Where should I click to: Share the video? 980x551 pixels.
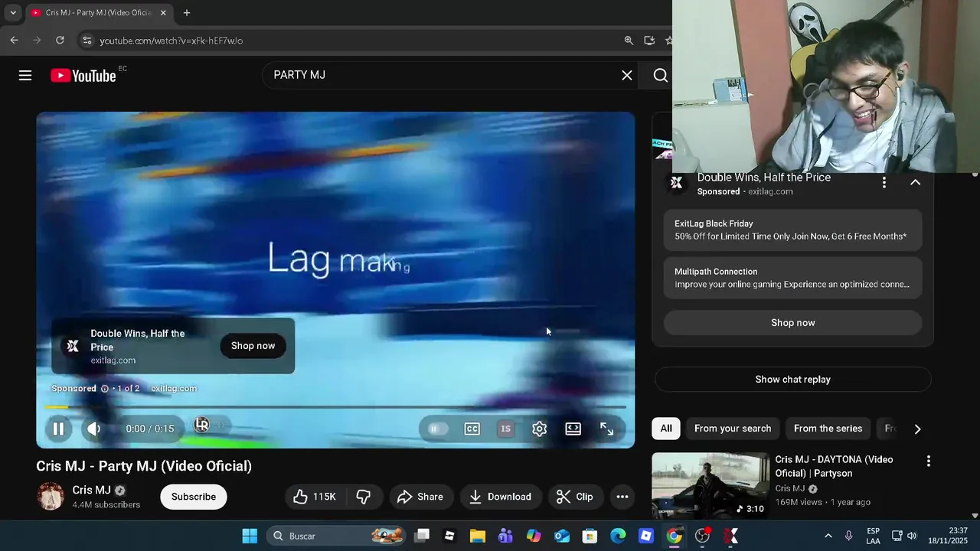point(420,497)
